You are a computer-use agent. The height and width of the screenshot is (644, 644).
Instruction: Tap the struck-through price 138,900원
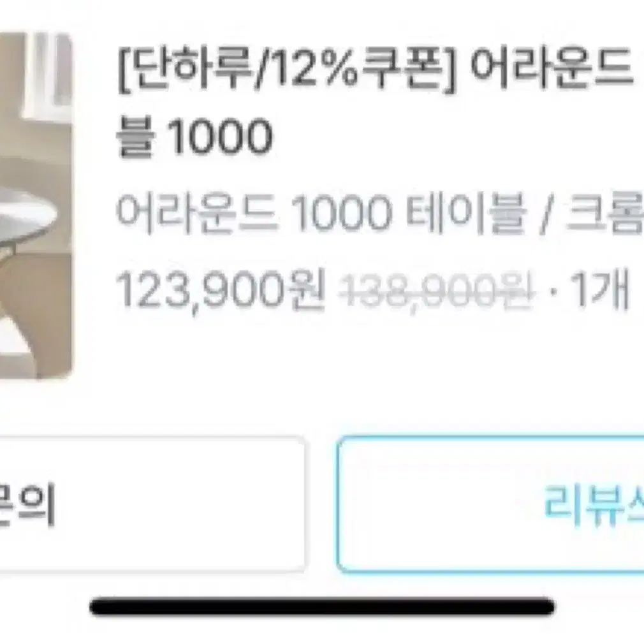click(x=437, y=291)
